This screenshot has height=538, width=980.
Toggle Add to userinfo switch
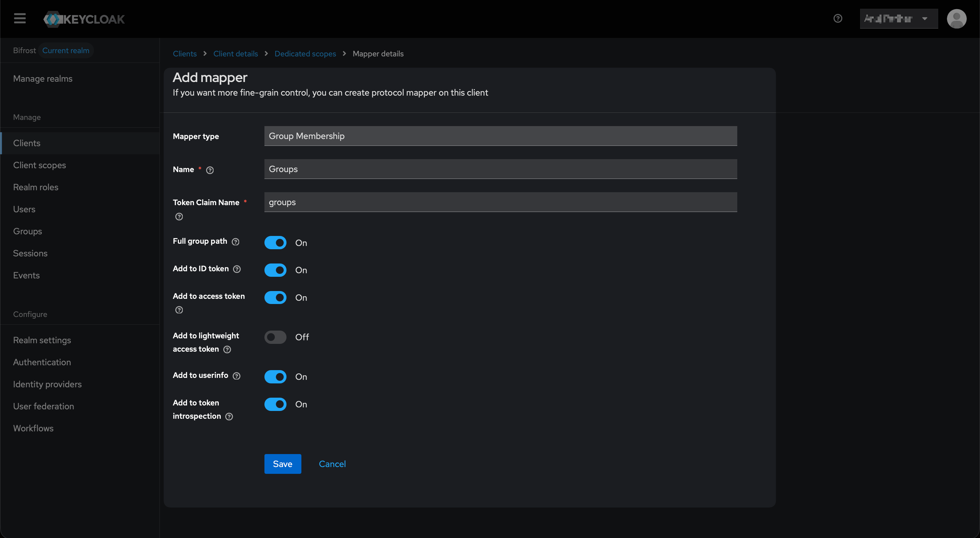tap(275, 376)
